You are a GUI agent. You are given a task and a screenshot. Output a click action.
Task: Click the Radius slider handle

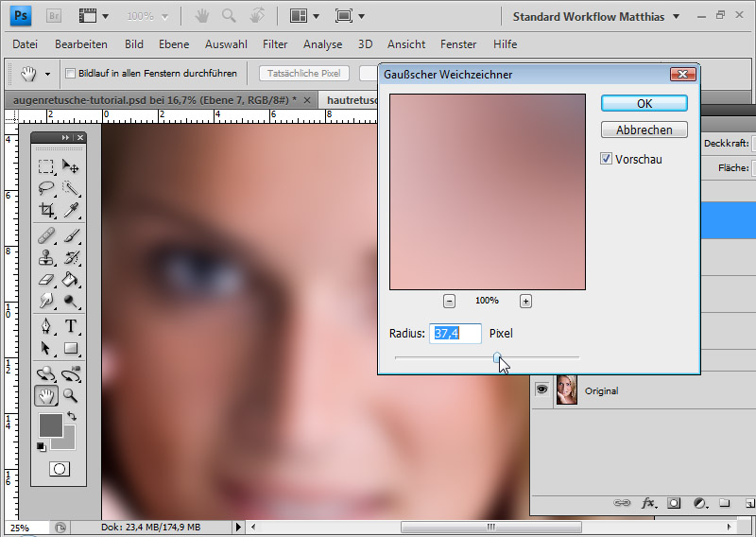(x=497, y=357)
